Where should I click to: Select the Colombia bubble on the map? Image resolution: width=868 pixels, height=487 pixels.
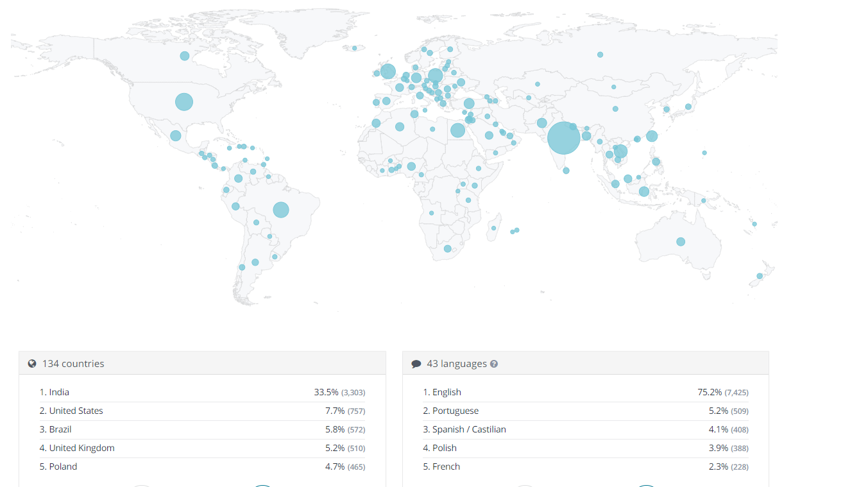coord(238,178)
